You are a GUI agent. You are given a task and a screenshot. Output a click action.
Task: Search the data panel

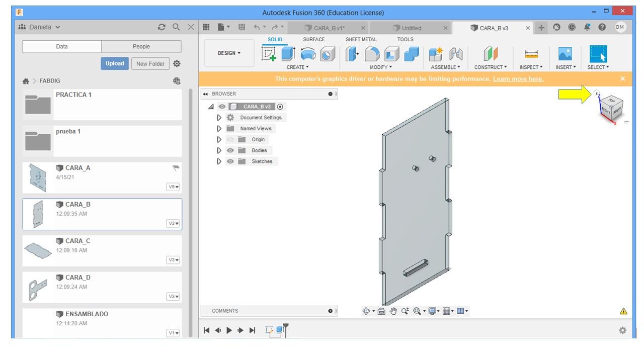click(x=176, y=27)
